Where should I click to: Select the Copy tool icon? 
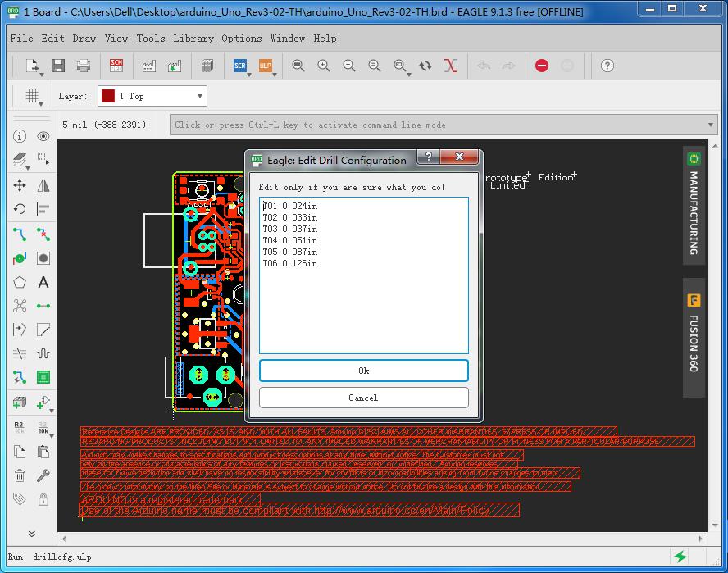[20, 452]
